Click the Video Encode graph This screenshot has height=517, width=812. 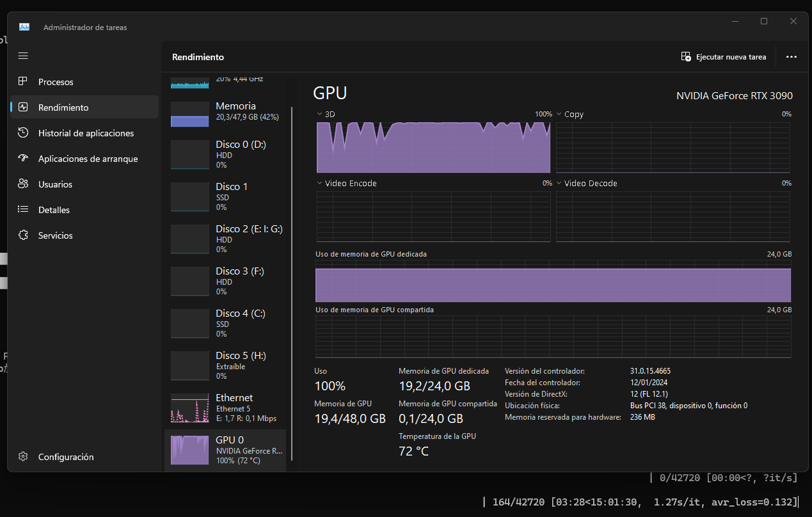tap(433, 216)
